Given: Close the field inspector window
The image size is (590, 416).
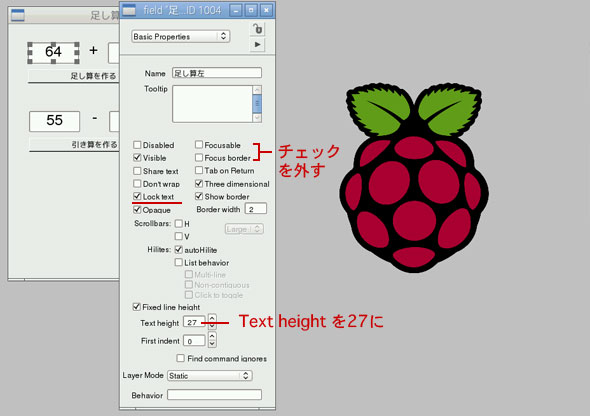Looking at the screenshot, I should pyautogui.click(x=266, y=11).
